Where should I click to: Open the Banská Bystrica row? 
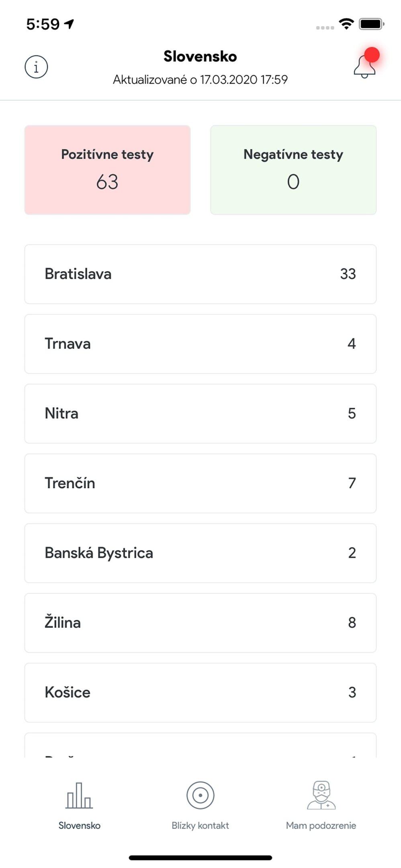200,553
